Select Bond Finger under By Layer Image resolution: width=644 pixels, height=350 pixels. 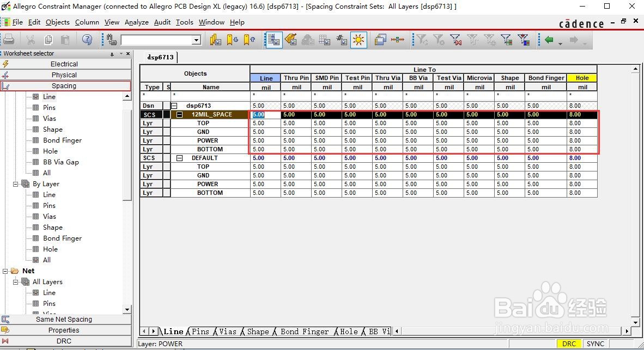point(63,238)
